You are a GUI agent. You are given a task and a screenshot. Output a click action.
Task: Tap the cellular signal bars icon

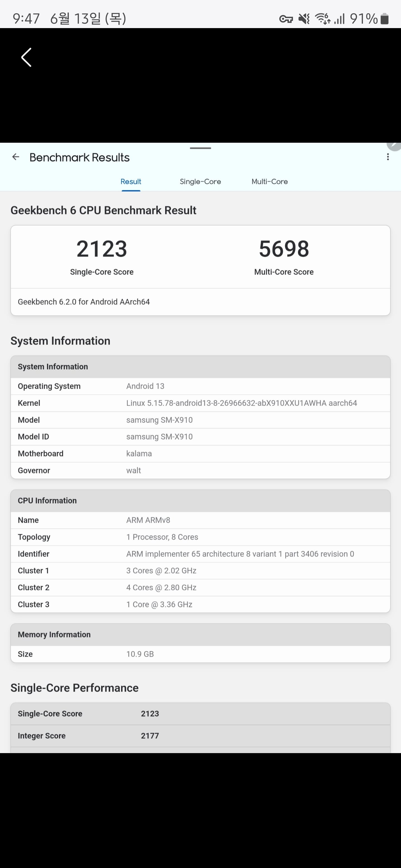[x=339, y=19]
